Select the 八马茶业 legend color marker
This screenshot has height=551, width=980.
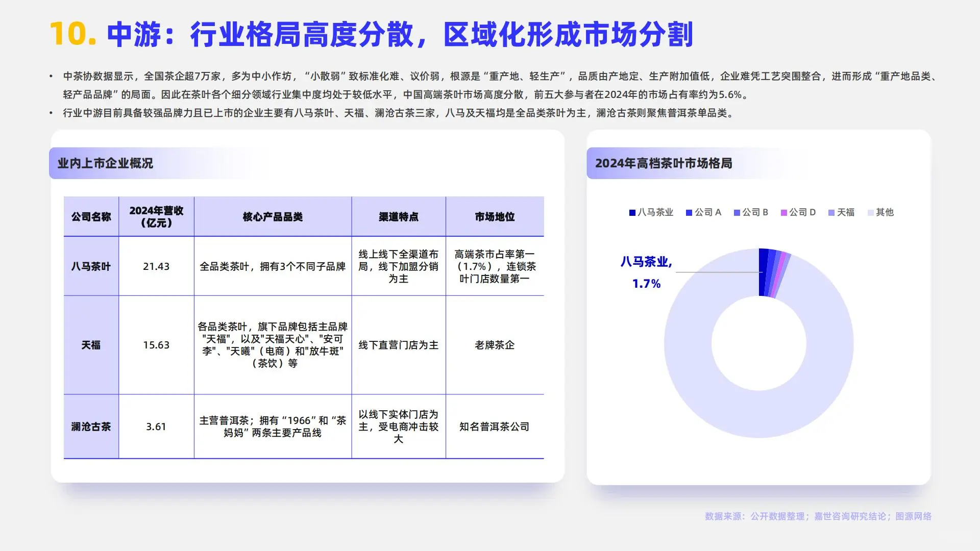pyautogui.click(x=632, y=212)
